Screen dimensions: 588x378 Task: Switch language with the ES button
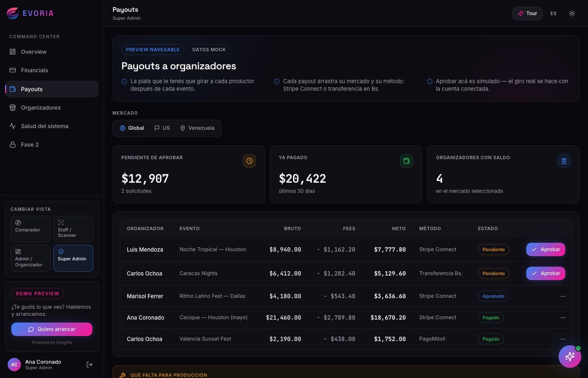point(554,13)
